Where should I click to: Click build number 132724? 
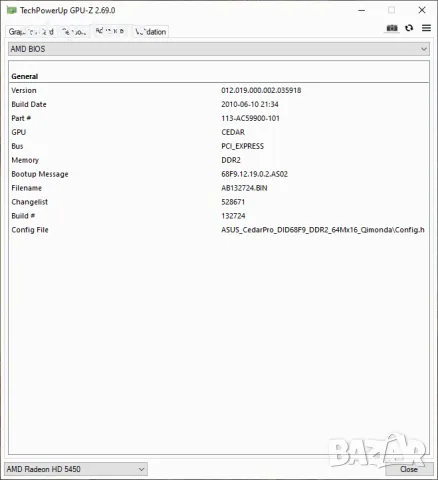[x=233, y=216]
